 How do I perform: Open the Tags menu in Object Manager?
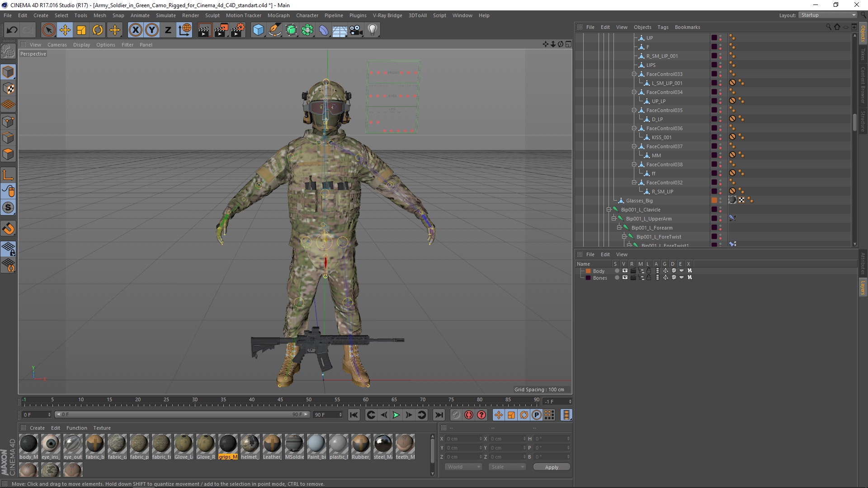663,27
